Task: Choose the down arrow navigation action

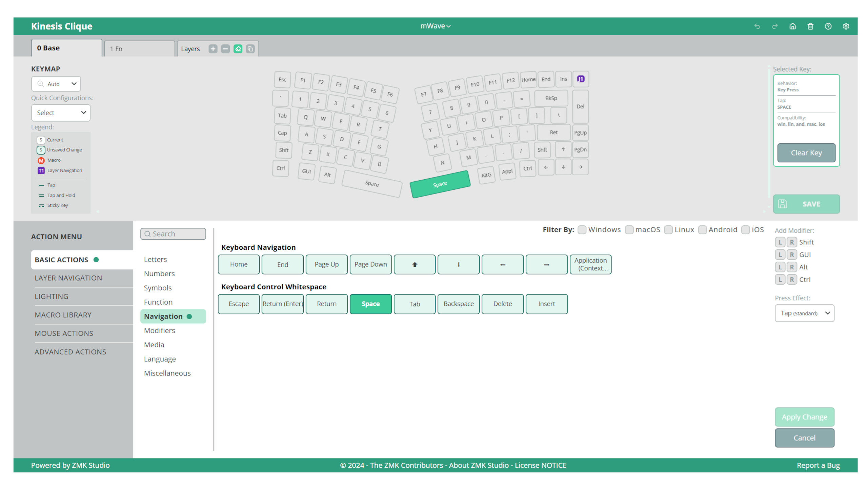Action: 458,264
